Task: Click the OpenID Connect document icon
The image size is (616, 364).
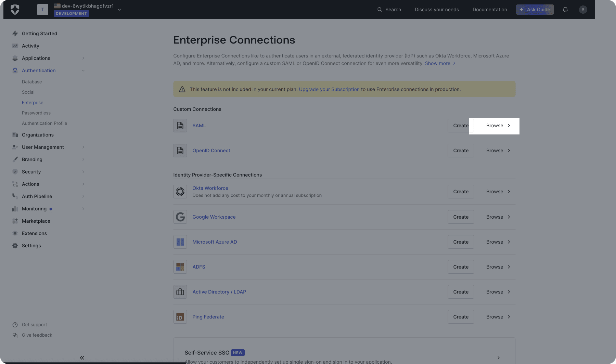Action: point(180,151)
